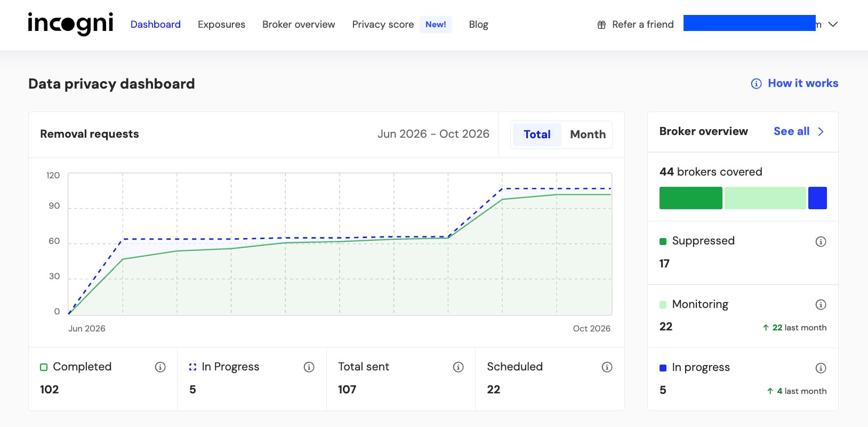Screen dimensions: 868x427
Task: Click the info icon in the broker In progress row
Action: pos(821,368)
